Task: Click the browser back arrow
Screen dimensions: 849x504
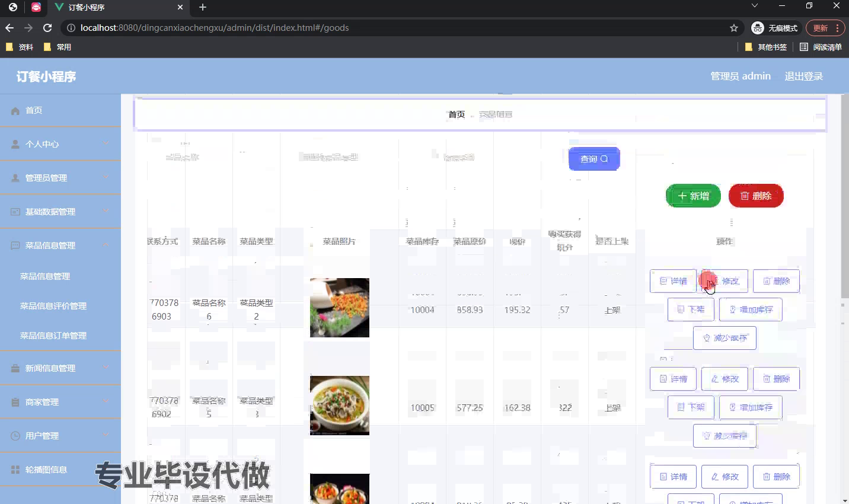Action: coord(9,28)
